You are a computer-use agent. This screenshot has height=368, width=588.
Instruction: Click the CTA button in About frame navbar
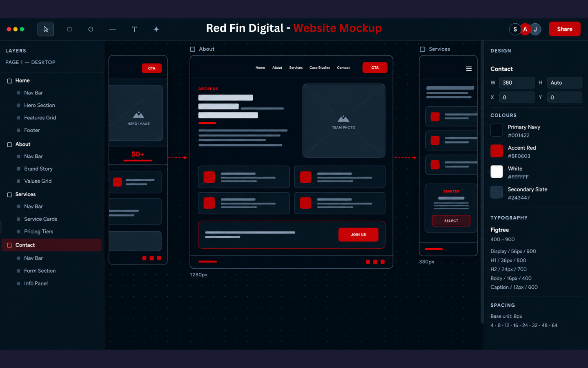coord(375,67)
